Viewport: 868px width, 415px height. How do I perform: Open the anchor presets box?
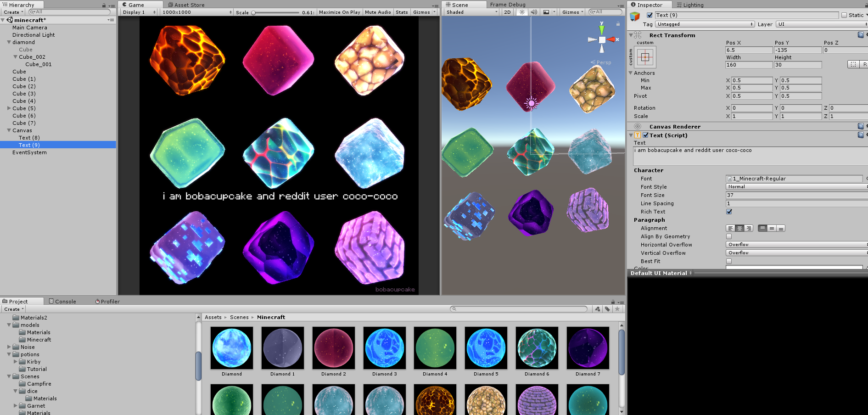[x=645, y=57]
